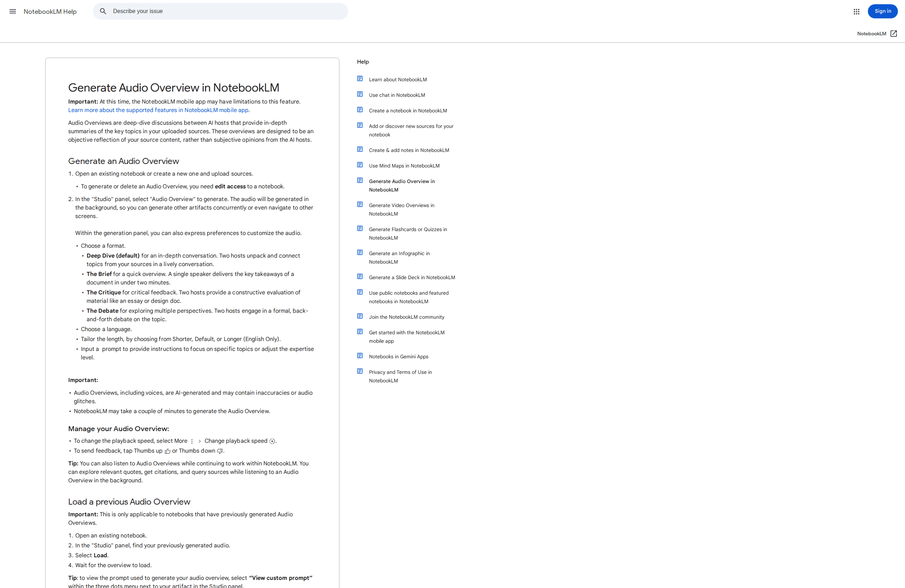Click article icon beside Add or discover new sources
The width and height of the screenshot is (905, 588).
pos(360,125)
